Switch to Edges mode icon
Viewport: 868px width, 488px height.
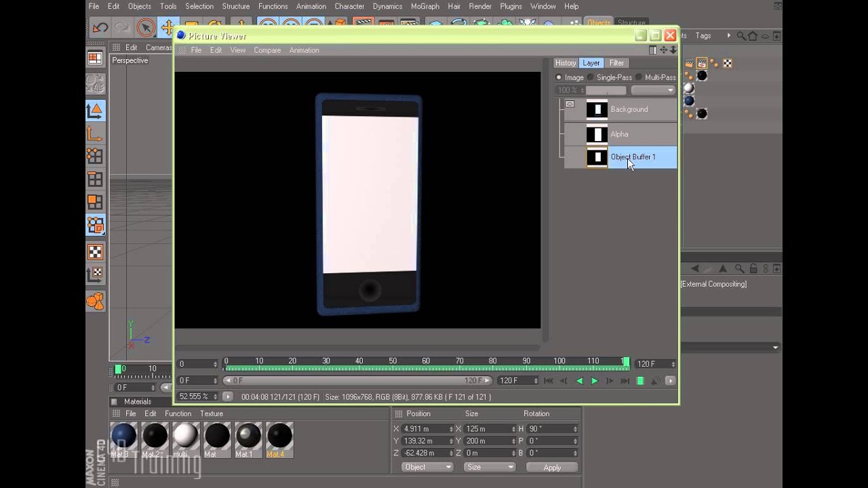pyautogui.click(x=96, y=180)
